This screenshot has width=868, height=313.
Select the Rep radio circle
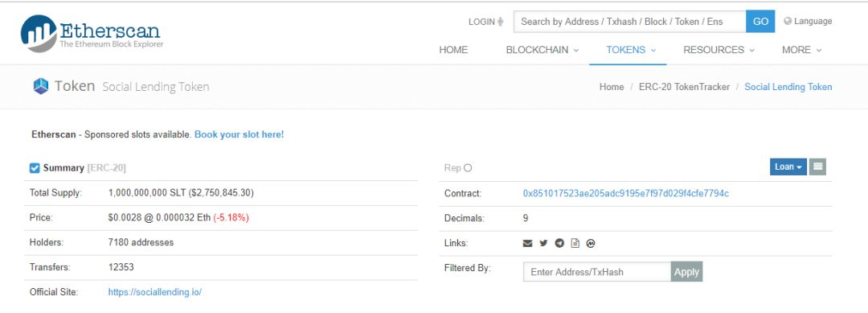(468, 168)
